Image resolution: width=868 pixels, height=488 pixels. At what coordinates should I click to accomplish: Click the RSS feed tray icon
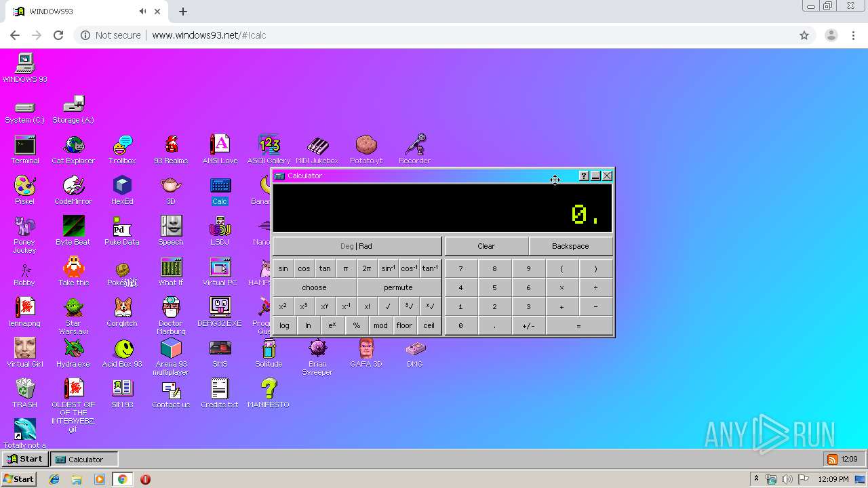click(833, 460)
